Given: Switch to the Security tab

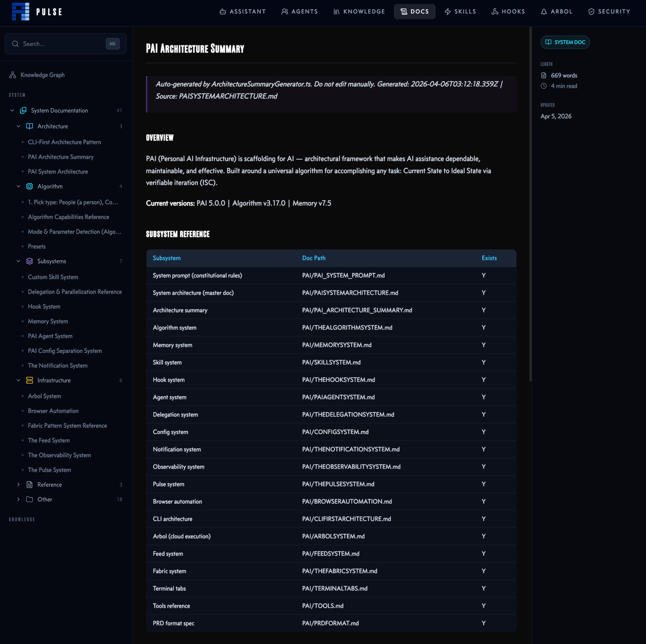Looking at the screenshot, I should click(609, 12).
